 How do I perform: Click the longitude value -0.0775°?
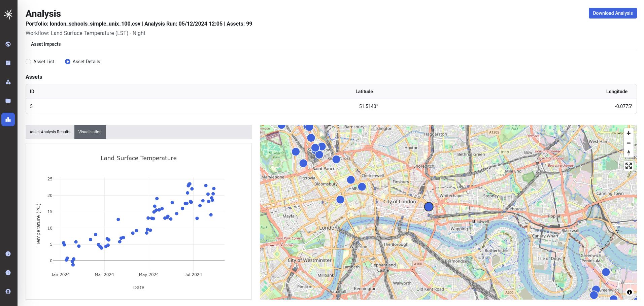pos(623,106)
